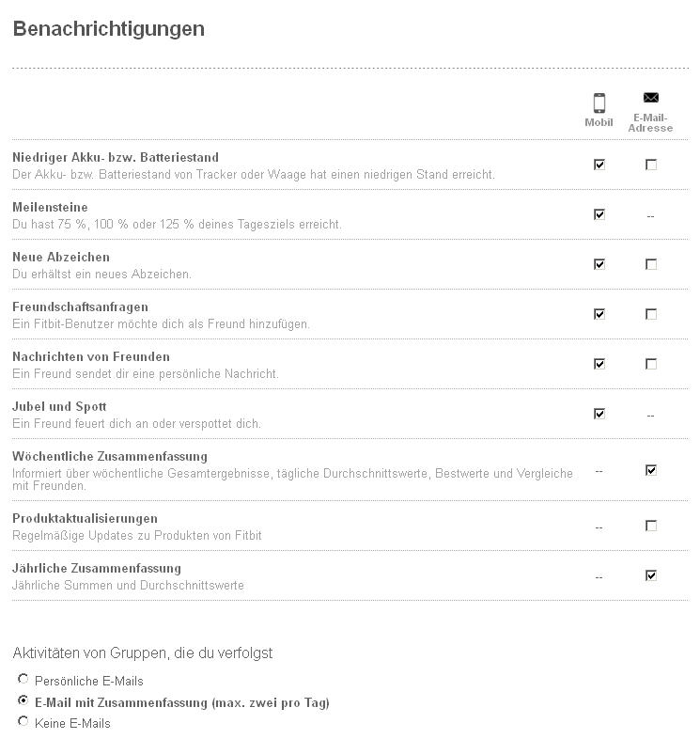Uncheck E-Mail for Wöchentliche Zusammenfassung

[x=651, y=470]
